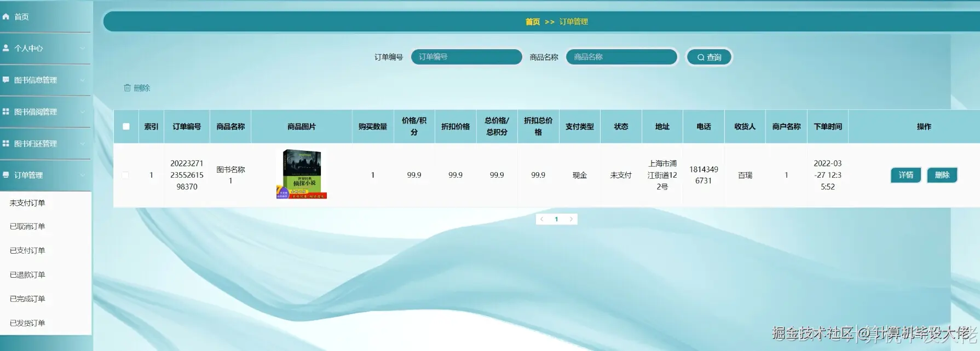This screenshot has height=351, width=980.
Task: Click the address cell 上海市浦江街道122号
Action: tap(662, 175)
